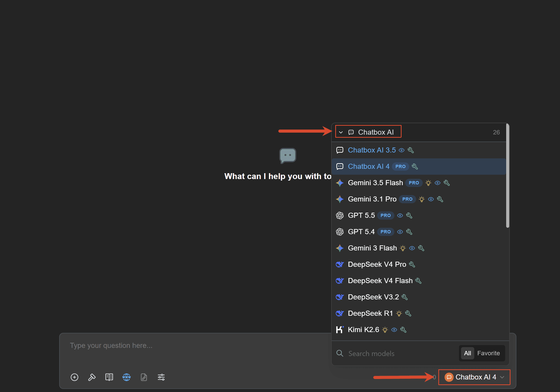Click the plus circle attach icon
Screen dimensions: 560x392
click(74, 377)
